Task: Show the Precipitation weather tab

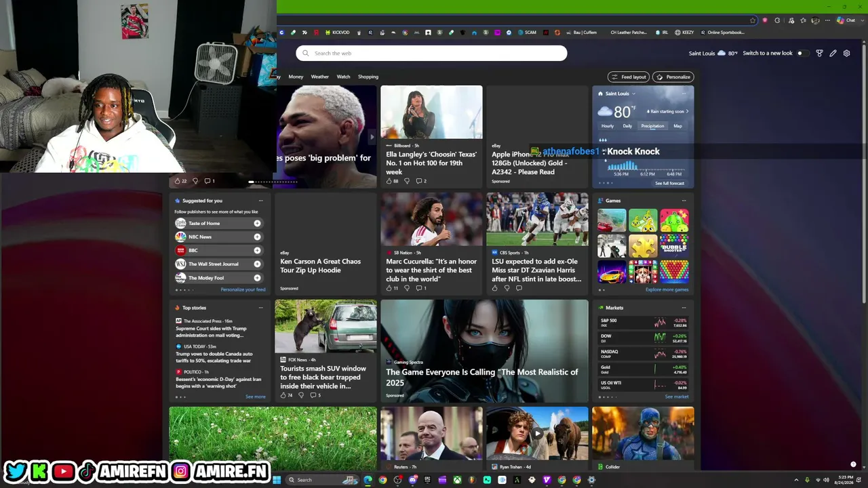Action: point(652,126)
